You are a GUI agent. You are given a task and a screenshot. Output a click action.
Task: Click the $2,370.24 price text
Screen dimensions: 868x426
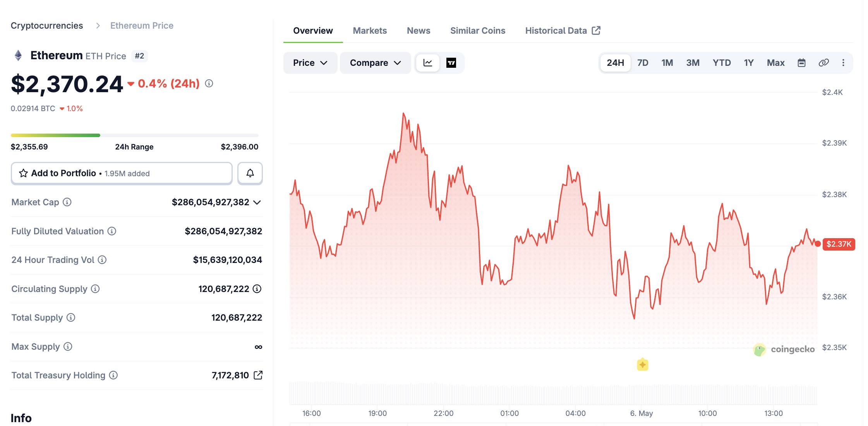(x=67, y=84)
